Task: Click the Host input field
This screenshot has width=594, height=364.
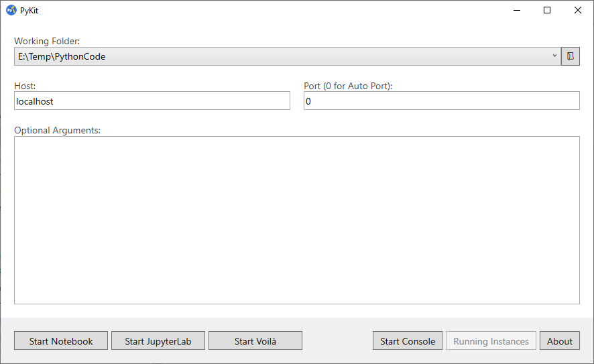Action: [x=152, y=101]
